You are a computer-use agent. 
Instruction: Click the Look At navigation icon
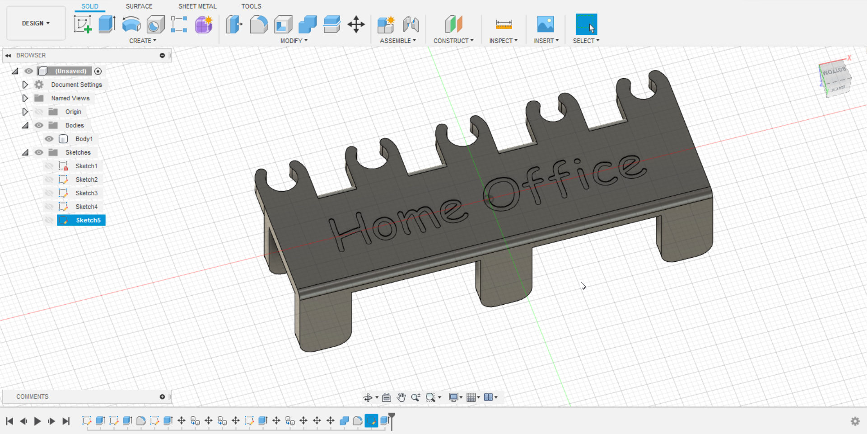[x=387, y=397]
